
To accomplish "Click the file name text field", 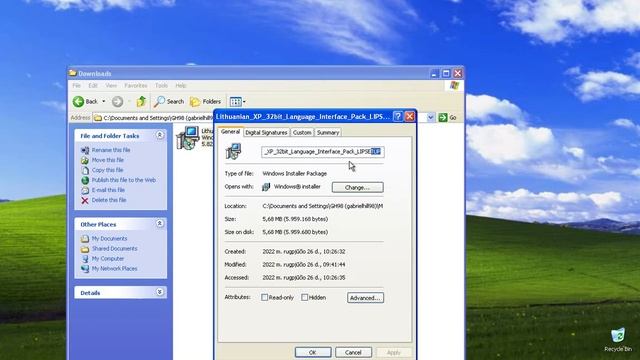I will tap(322, 152).
